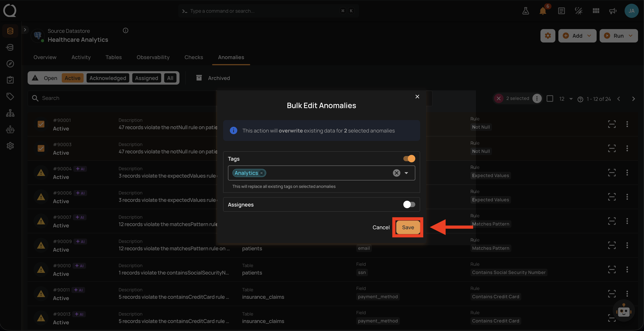Select warning icon of anomaly #90011
Screen dimensions: 644x331
[x=41, y=294]
